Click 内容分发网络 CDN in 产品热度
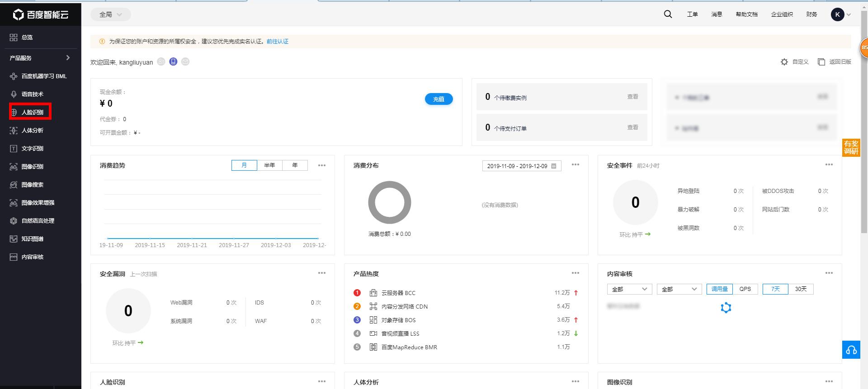This screenshot has height=389, width=868. click(404, 306)
